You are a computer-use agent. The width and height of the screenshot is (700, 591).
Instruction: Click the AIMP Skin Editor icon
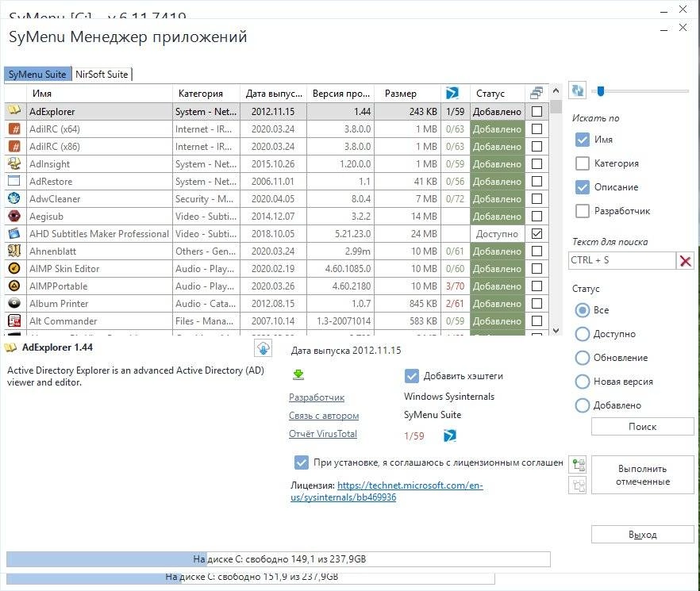click(x=14, y=268)
